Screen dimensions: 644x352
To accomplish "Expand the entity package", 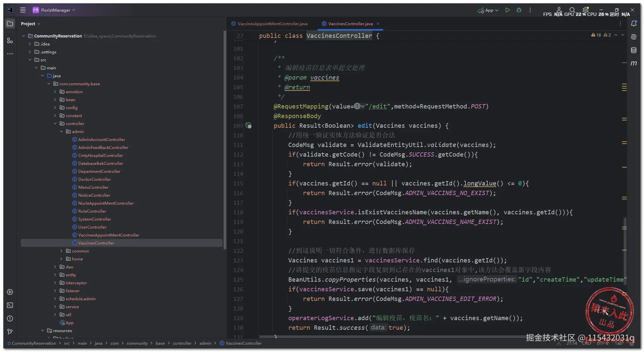I will (55, 275).
